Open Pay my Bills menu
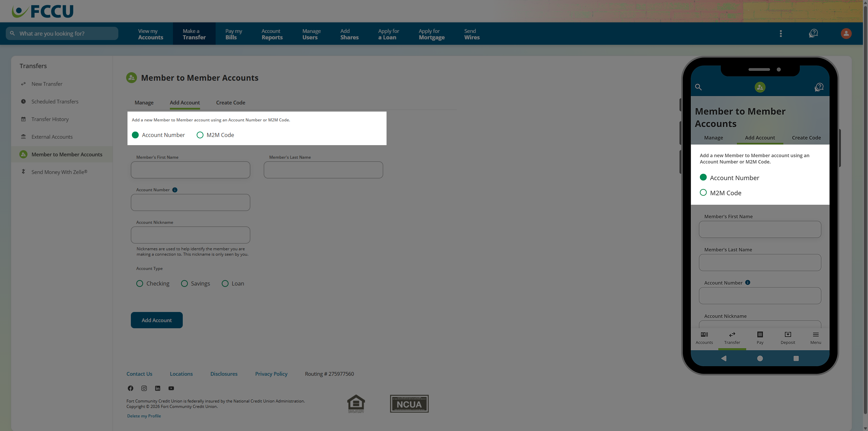 [234, 34]
